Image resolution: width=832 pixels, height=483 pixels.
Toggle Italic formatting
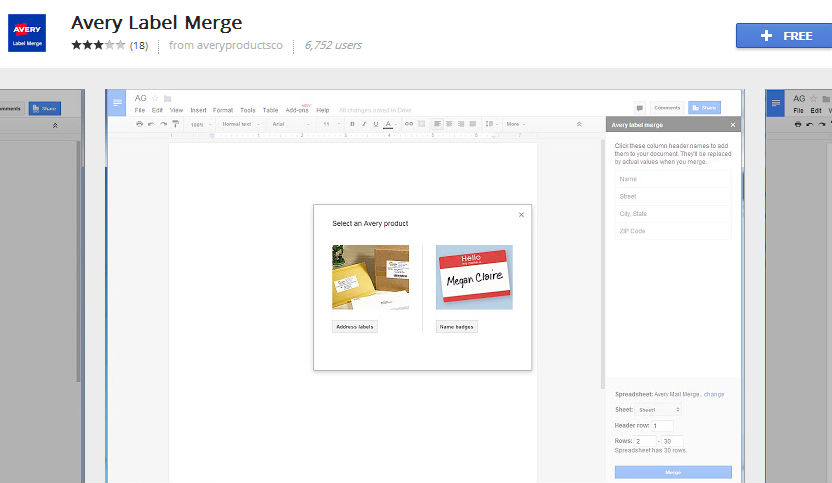point(364,124)
